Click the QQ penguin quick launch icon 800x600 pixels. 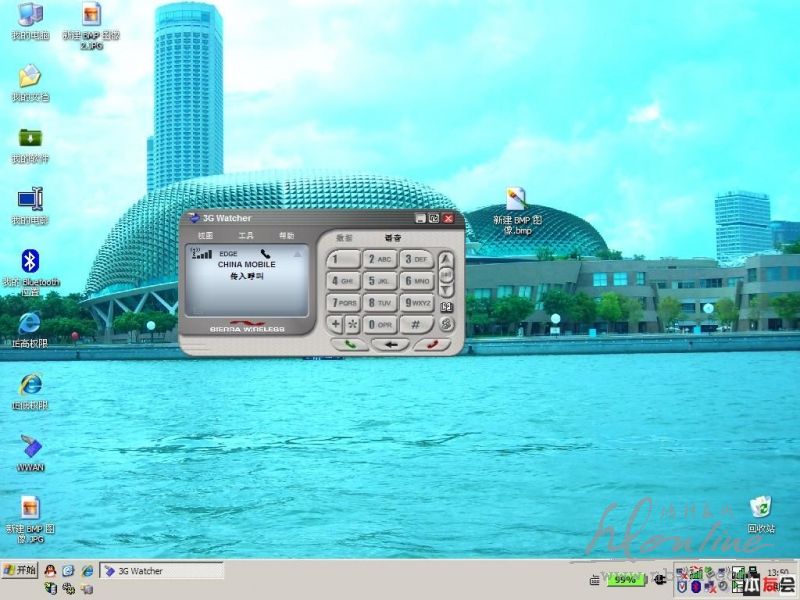pos(50,570)
